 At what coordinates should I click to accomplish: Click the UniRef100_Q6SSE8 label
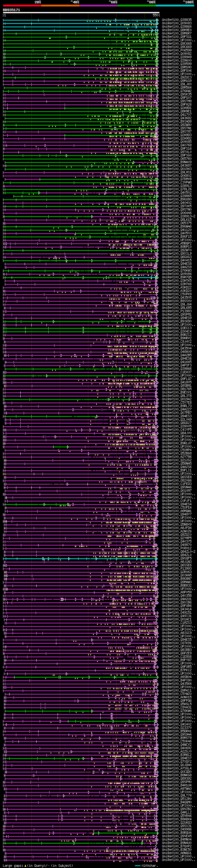[177, 477]
